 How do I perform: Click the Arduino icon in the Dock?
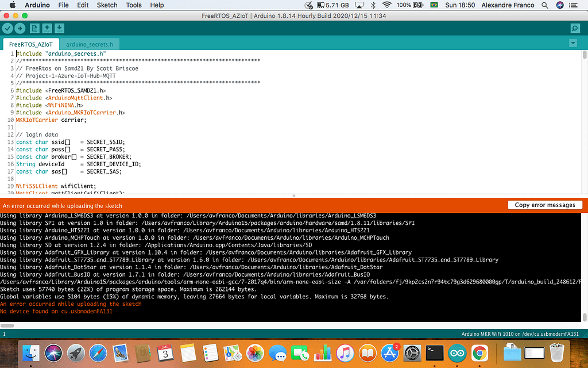click(457, 353)
